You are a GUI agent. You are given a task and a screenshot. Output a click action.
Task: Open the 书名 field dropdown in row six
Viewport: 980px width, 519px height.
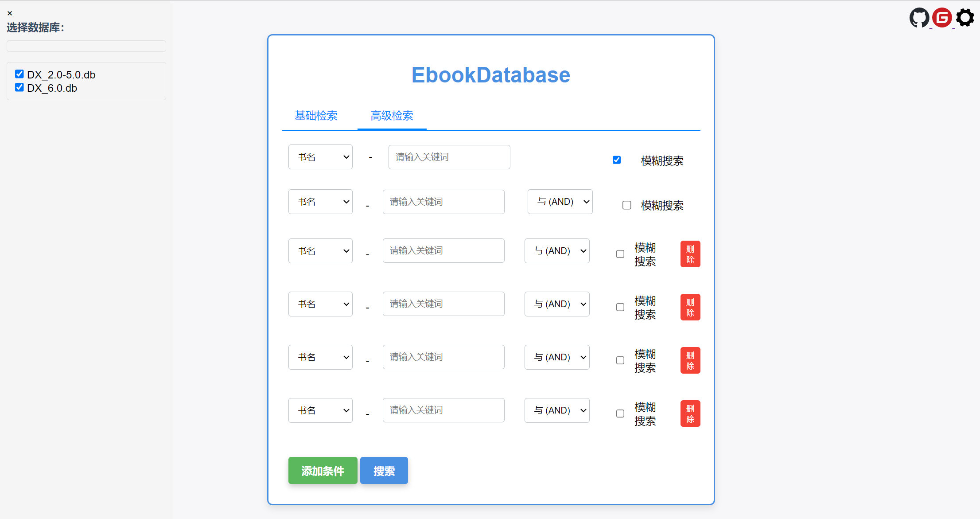(320, 410)
